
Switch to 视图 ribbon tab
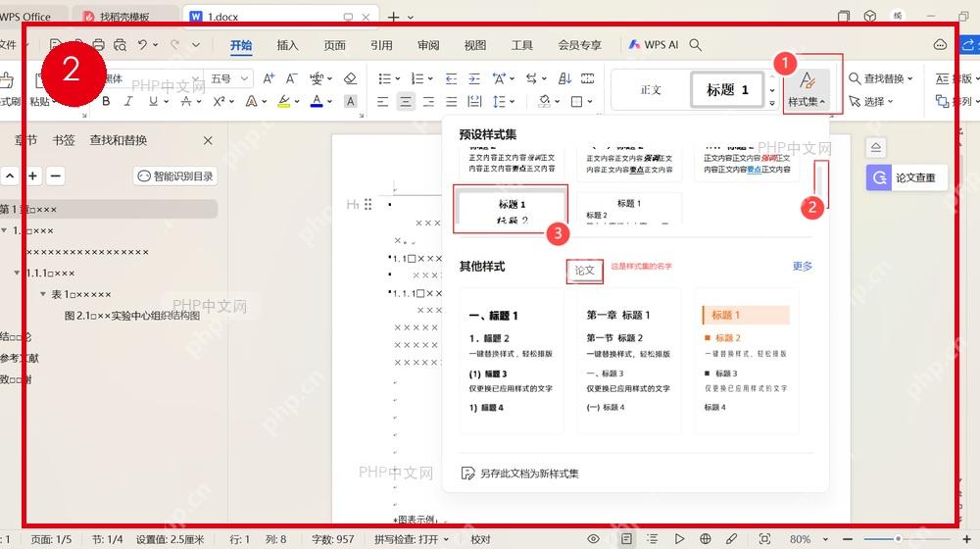[x=475, y=45]
